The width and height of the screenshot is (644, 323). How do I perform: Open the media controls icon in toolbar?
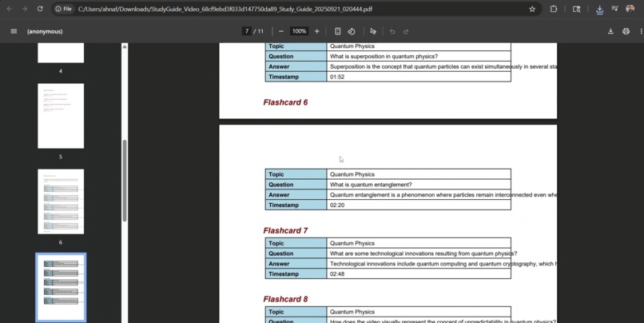(x=615, y=9)
